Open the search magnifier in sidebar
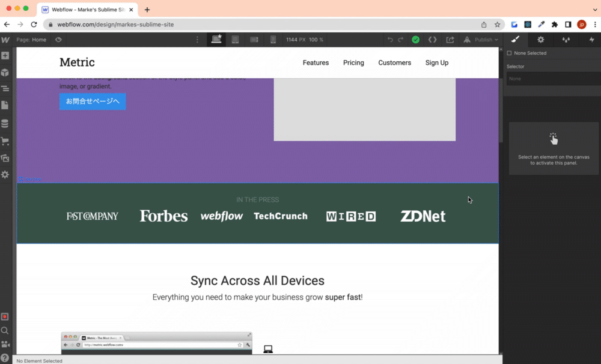 pyautogui.click(x=5, y=330)
